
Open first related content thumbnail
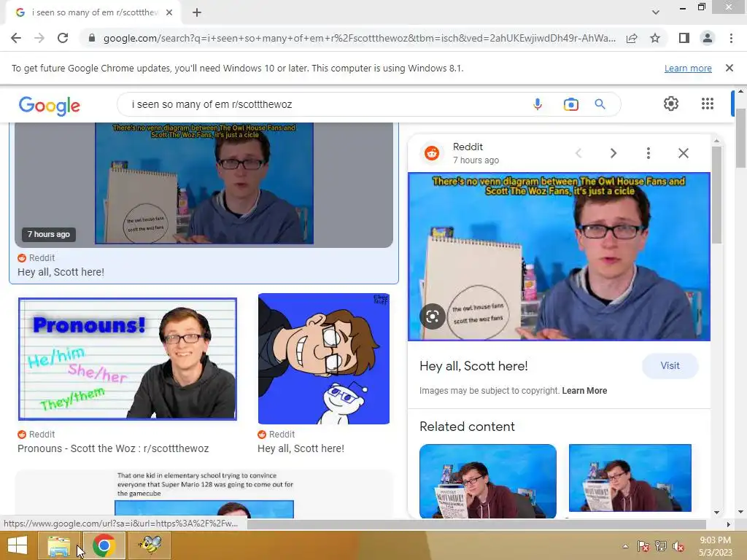488,481
